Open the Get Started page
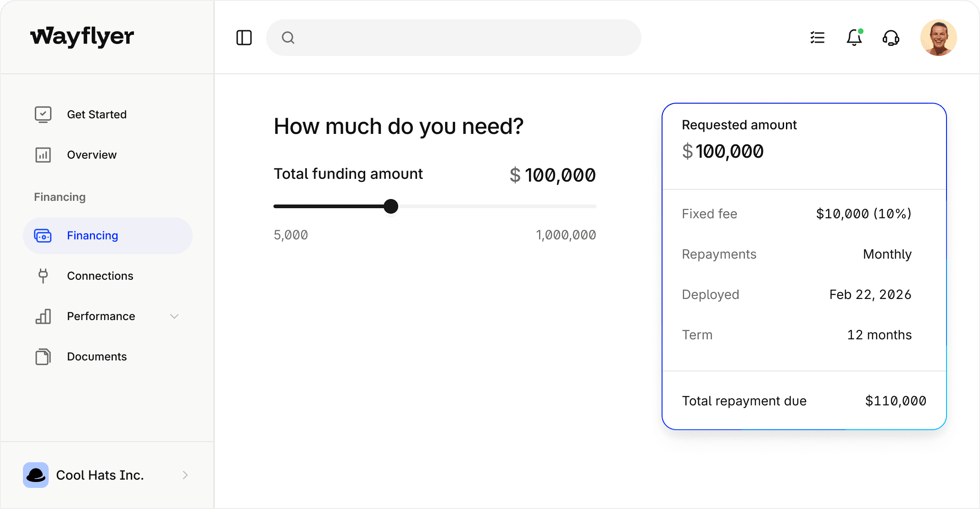Viewport: 980px width, 509px height. tap(97, 114)
